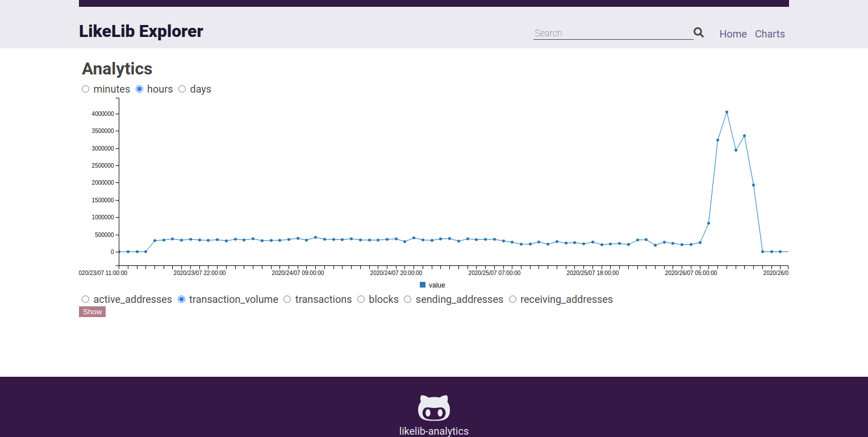This screenshot has width=868, height=437.
Task: Click the search magnifier icon
Action: pos(699,33)
